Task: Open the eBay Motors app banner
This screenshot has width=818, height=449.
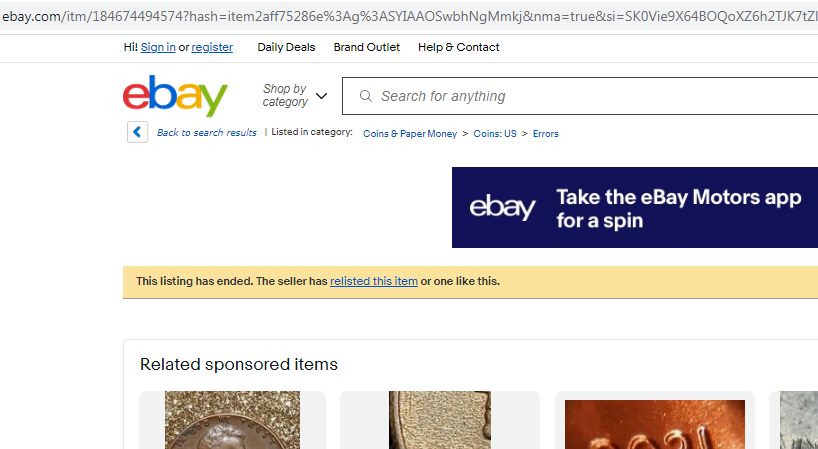Action: pos(635,208)
